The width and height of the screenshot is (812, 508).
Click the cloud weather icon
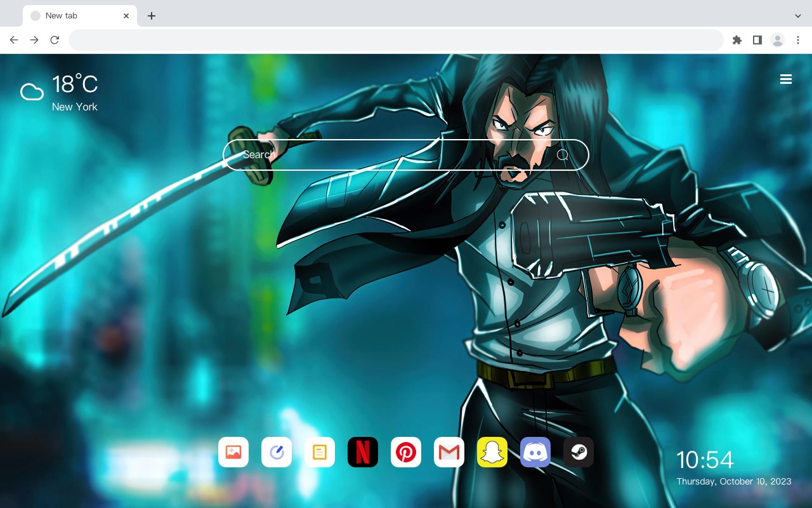point(32,92)
